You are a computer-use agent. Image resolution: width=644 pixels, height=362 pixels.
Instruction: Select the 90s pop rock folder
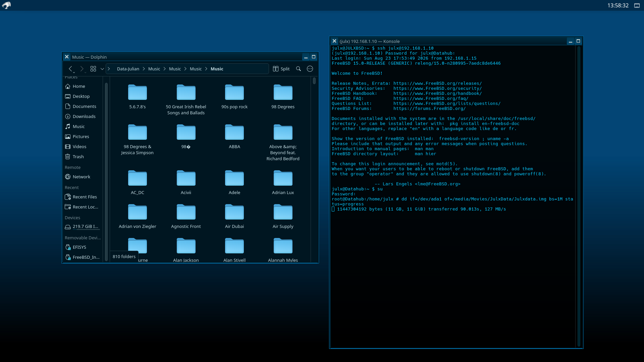tap(234, 97)
